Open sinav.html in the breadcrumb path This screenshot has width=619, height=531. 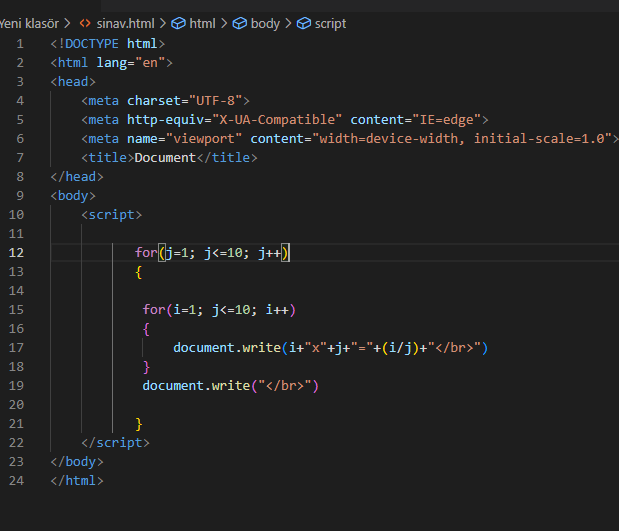click(126, 24)
